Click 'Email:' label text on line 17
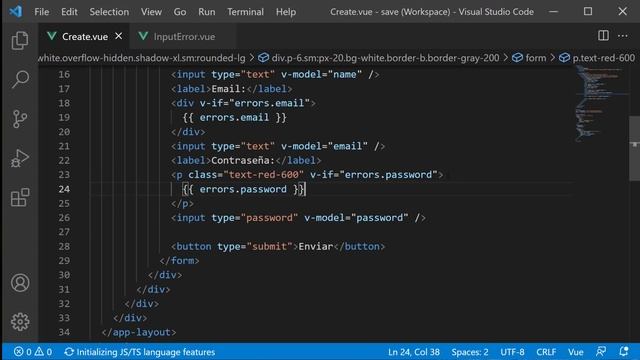The width and height of the screenshot is (640, 360). click(229, 89)
